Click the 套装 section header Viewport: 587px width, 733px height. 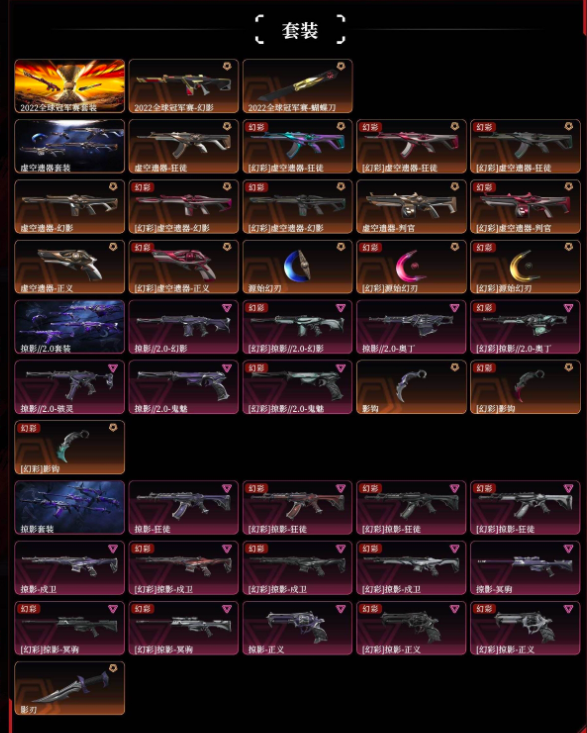click(300, 30)
